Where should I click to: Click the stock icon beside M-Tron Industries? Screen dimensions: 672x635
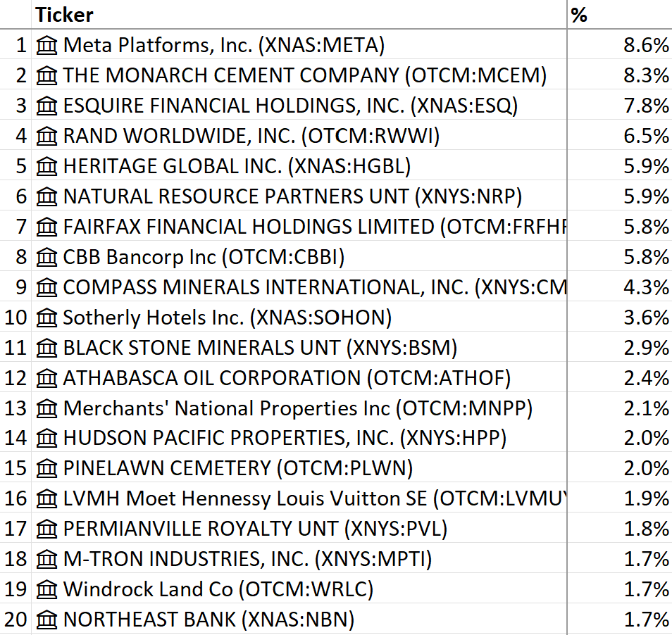point(46,559)
